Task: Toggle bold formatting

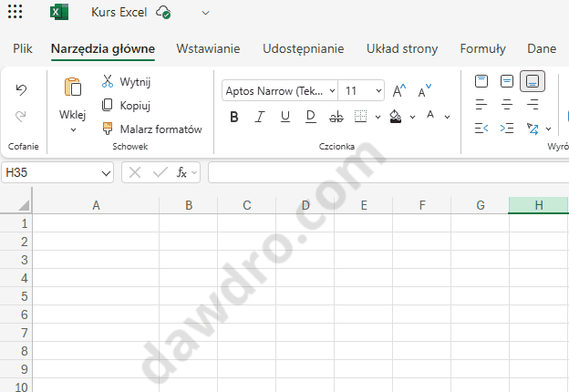Action: pos(234,117)
